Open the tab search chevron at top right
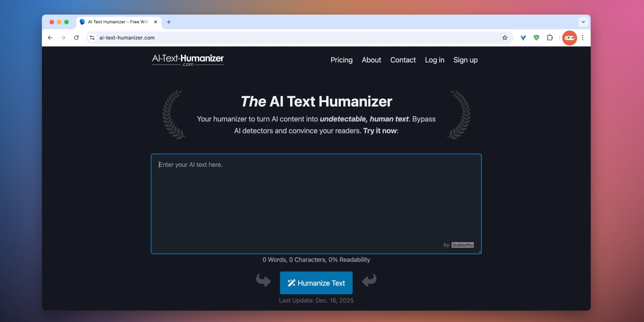The height and width of the screenshot is (322, 644). [x=583, y=22]
